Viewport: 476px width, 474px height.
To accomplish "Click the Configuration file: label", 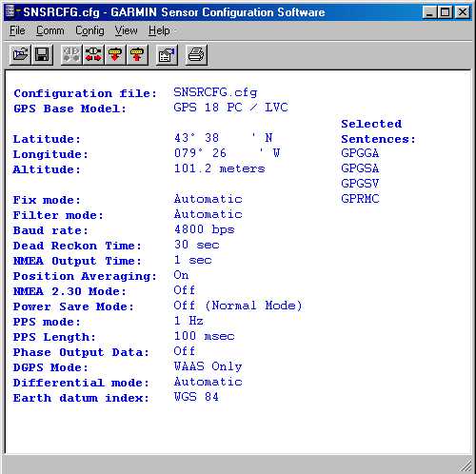I will point(85,93).
